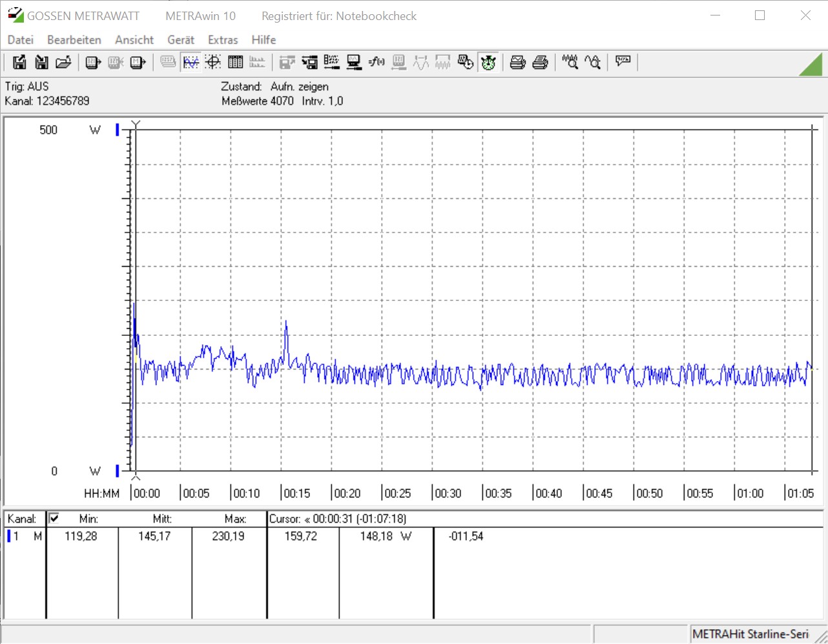Switch to the data table view icon

[236, 62]
